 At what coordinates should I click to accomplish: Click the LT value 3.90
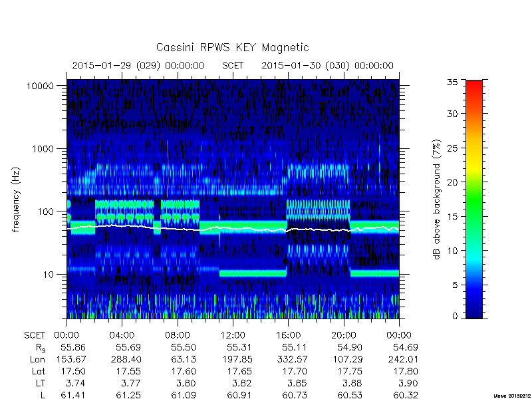[x=408, y=383]
